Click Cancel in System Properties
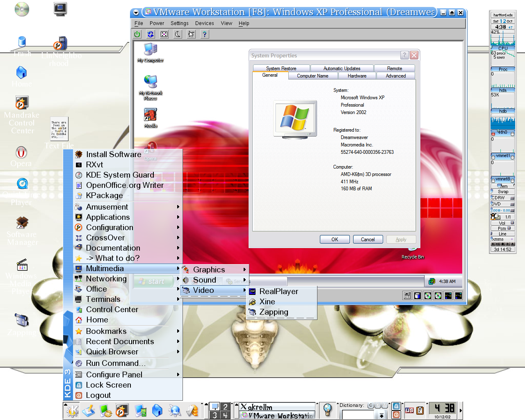 (x=368, y=240)
